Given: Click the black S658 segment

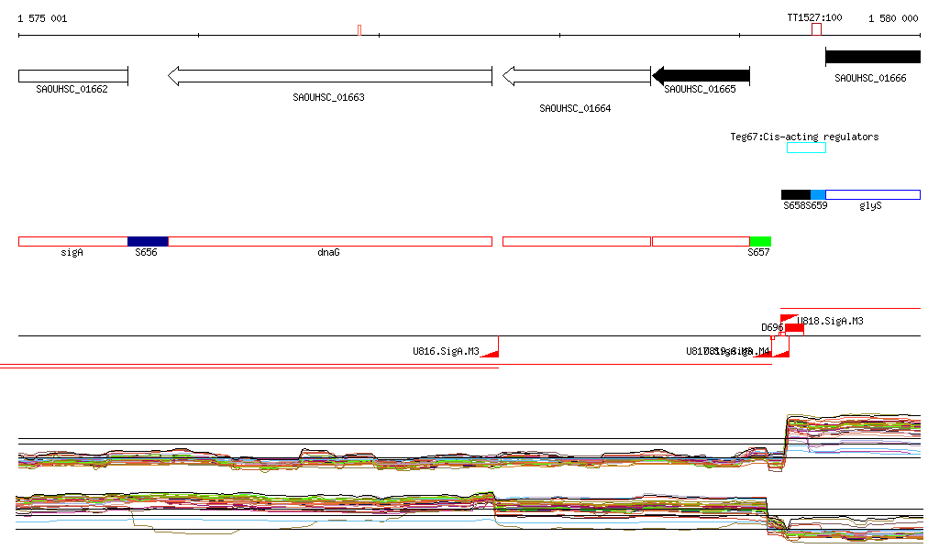Looking at the screenshot, I should click(796, 194).
